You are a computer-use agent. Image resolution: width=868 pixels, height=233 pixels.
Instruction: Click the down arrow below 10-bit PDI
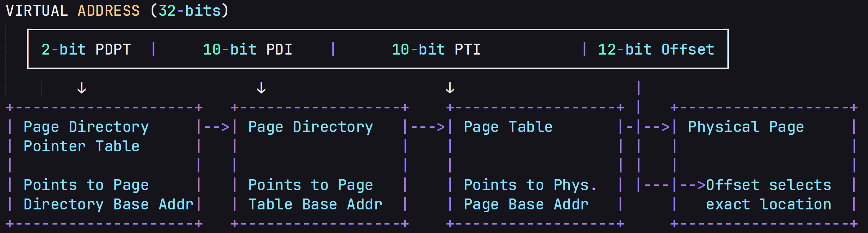click(x=261, y=88)
